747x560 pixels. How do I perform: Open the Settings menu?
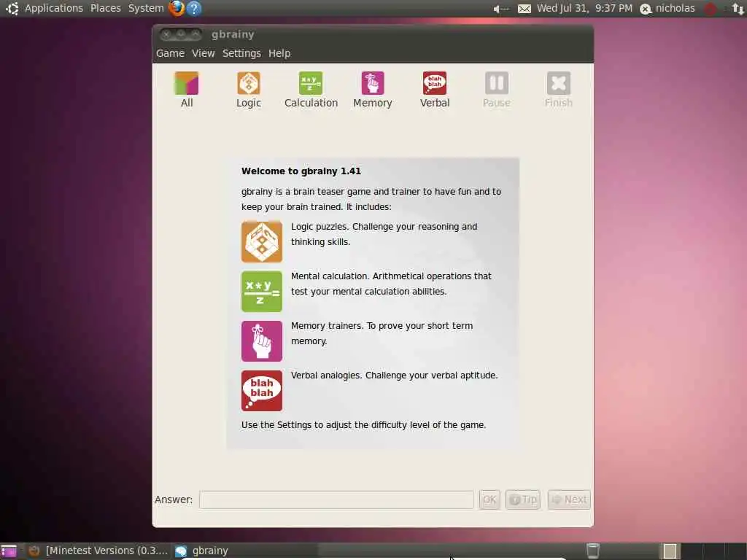241,53
